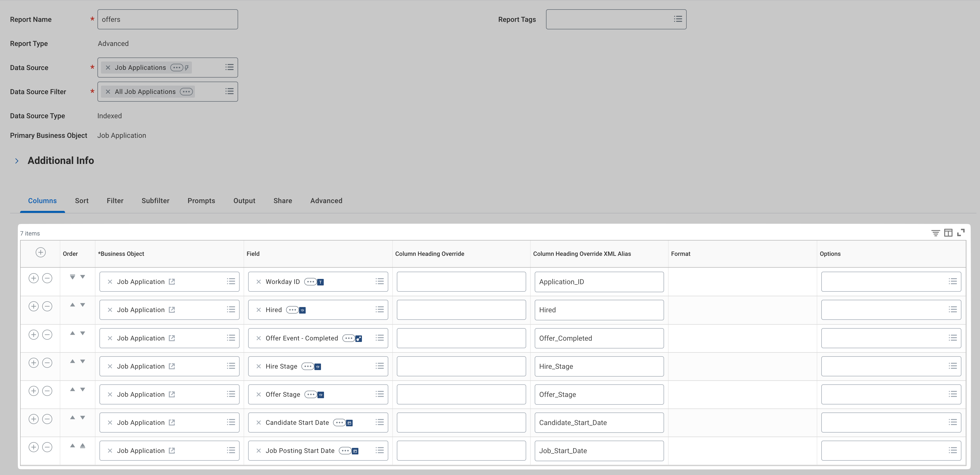The height and width of the screenshot is (475, 980).
Task: Click the Report Name text field
Action: pyautogui.click(x=167, y=19)
